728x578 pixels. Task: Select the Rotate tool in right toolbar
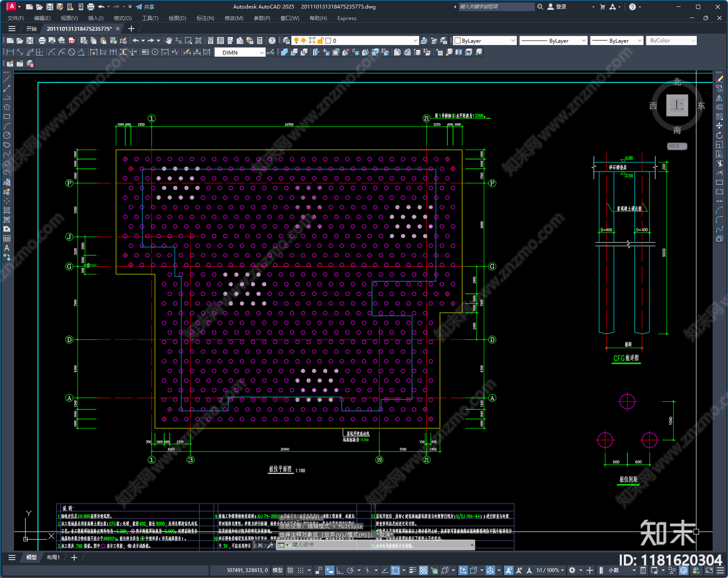(x=719, y=135)
